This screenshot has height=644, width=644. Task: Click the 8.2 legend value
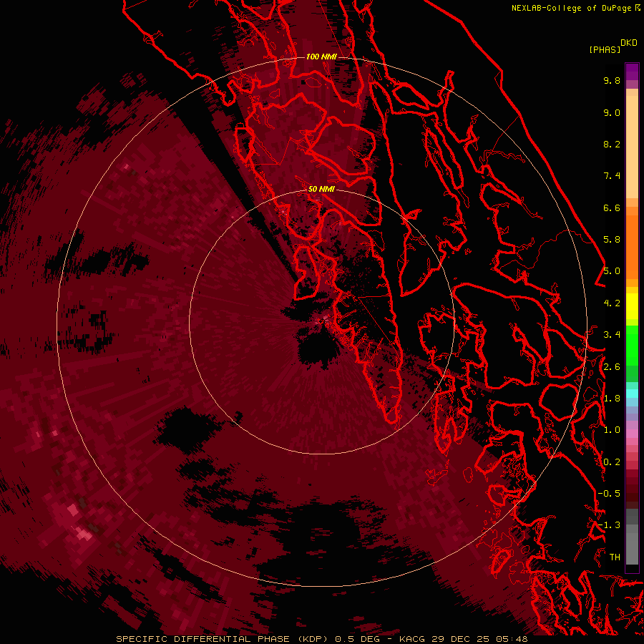[x=612, y=144]
